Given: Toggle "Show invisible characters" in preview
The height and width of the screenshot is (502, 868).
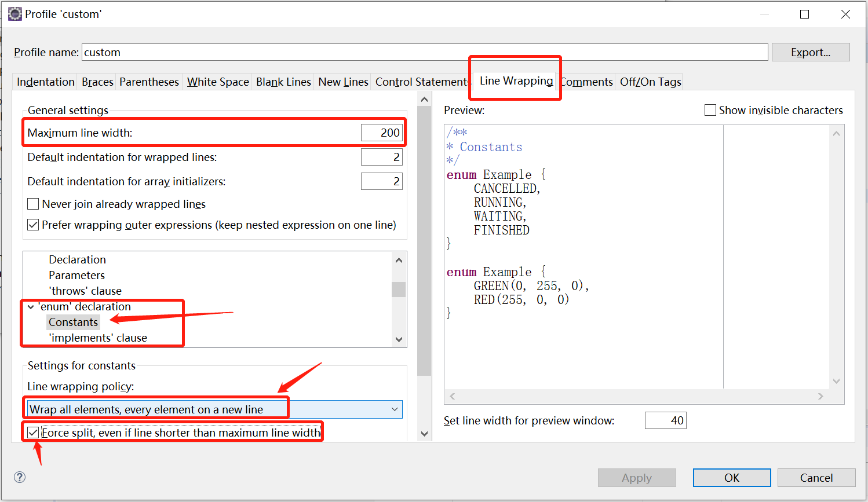Looking at the screenshot, I should click(x=710, y=109).
